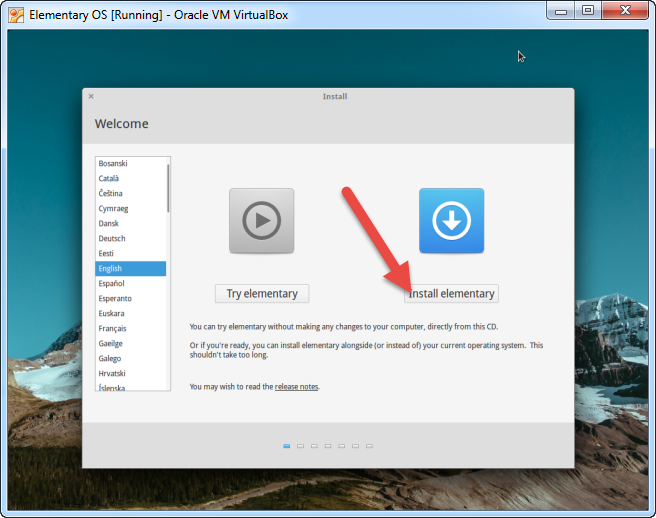656x518 pixels.
Task: Select Gaeilge in the language list
Action: click(x=131, y=344)
